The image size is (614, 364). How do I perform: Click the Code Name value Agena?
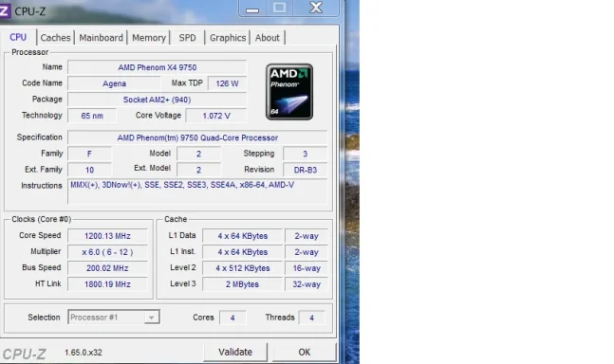(x=114, y=83)
